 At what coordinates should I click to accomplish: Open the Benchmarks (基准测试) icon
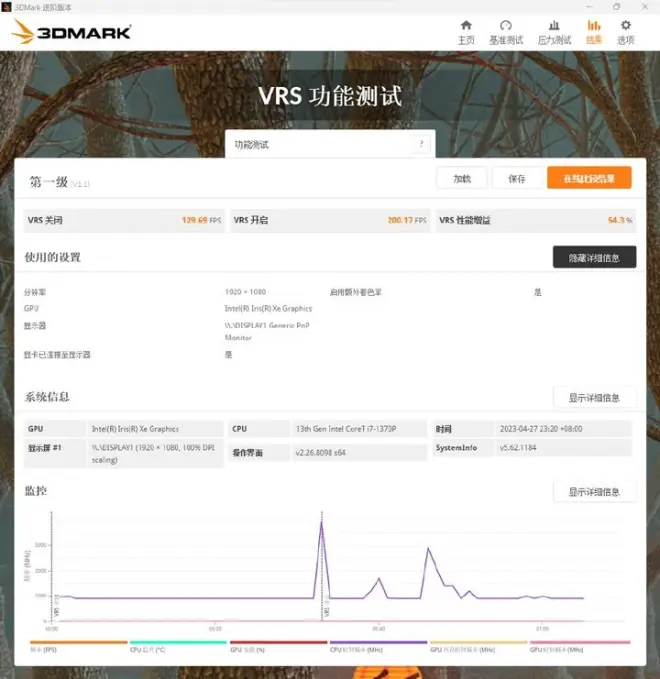pos(506,31)
